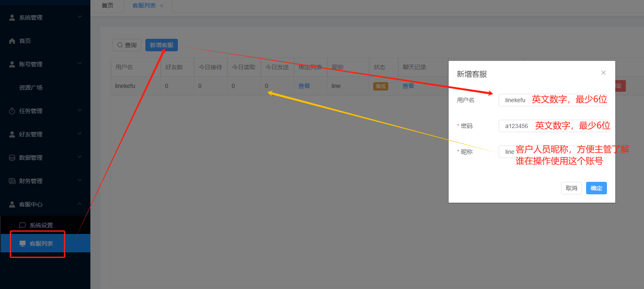This screenshot has width=644, height=289.
Task: Click the 系统设置 chat bubble icon
Action: (x=22, y=225)
